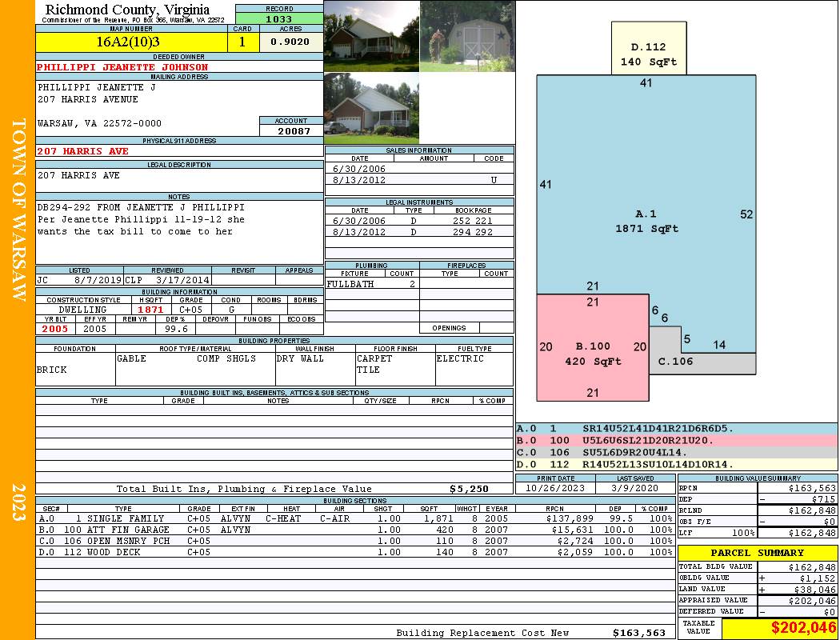Image resolution: width=840 pixels, height=640 pixels.
Task: Click reviewed date 3/17/2014
Action: pyautogui.click(x=182, y=279)
